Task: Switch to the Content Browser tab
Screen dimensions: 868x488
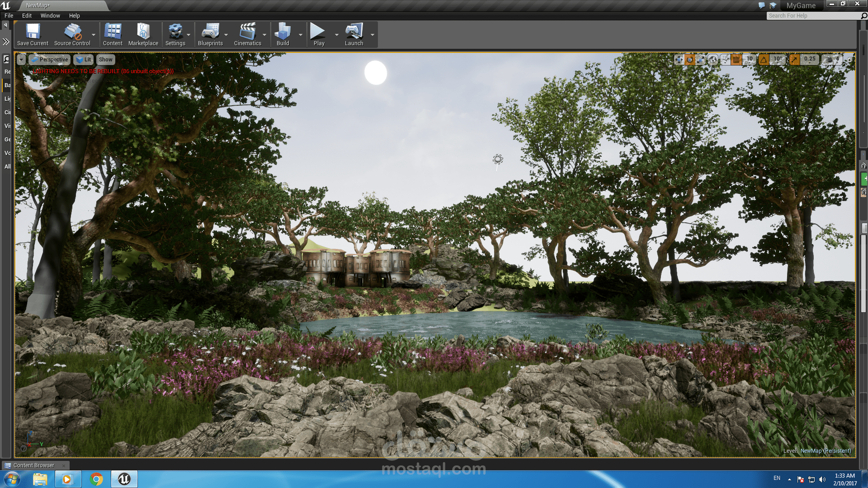Action: click(x=33, y=465)
